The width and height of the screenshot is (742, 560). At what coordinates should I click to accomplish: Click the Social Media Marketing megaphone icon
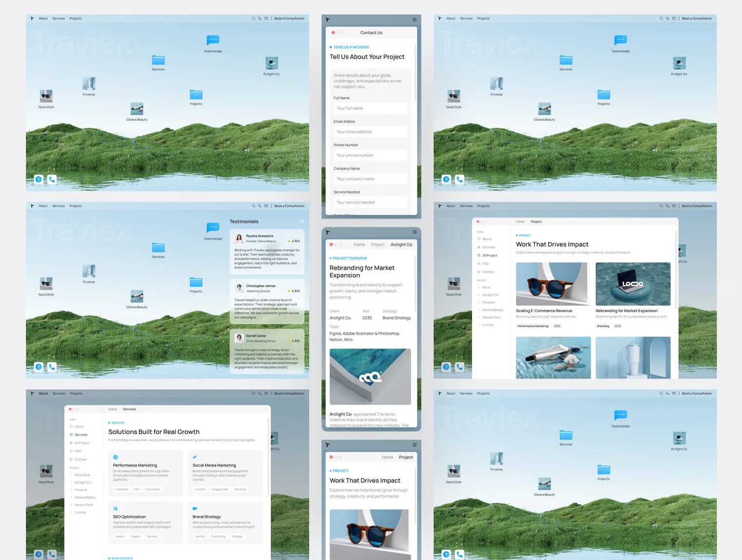pyautogui.click(x=195, y=457)
